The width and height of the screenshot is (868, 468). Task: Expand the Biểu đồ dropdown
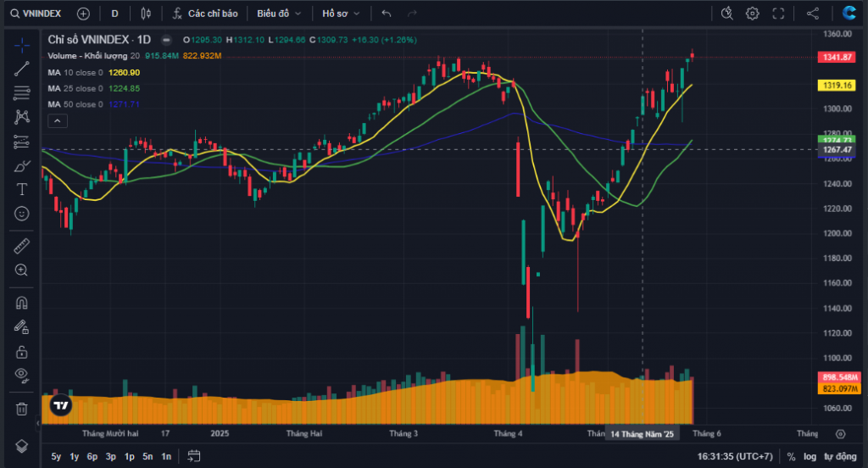[x=279, y=14]
